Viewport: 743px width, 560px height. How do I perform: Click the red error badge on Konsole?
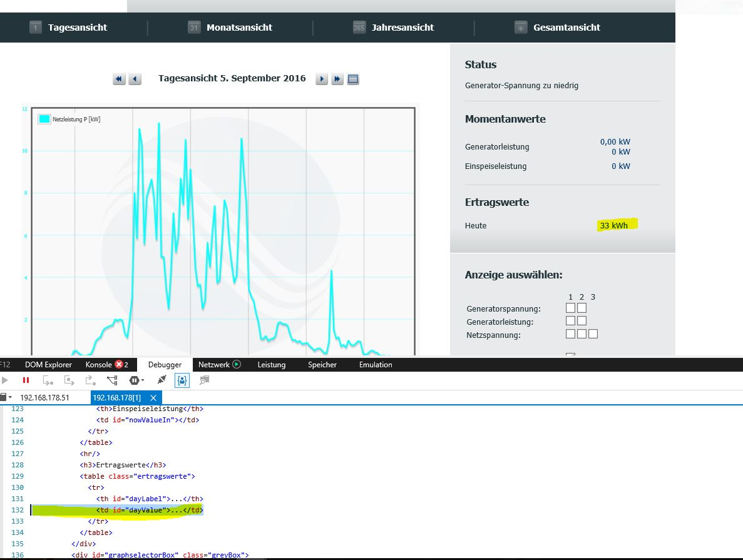point(119,364)
